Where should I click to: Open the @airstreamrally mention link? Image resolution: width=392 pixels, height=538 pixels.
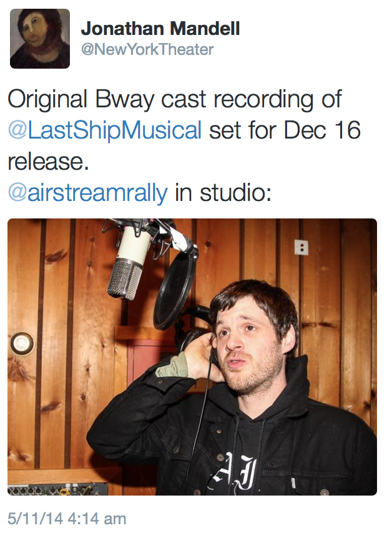click(x=88, y=192)
